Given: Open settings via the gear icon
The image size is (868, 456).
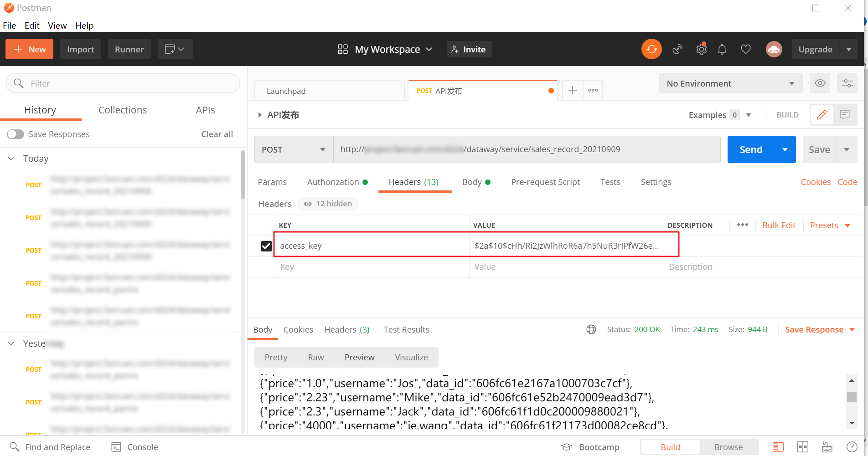Looking at the screenshot, I should [x=701, y=49].
